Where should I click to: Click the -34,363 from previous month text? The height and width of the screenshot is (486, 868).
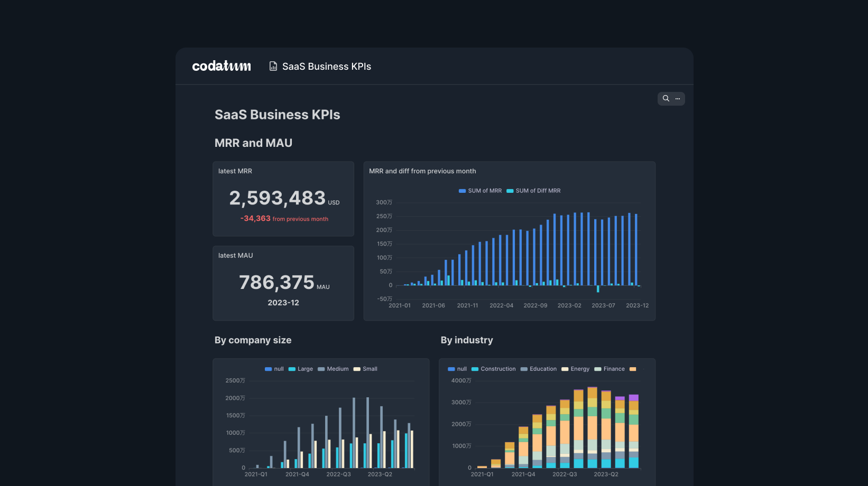(x=284, y=219)
